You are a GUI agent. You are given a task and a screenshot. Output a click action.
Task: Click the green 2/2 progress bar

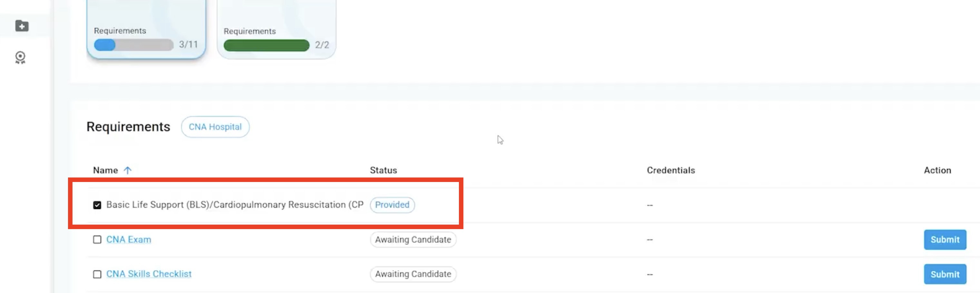(x=266, y=45)
